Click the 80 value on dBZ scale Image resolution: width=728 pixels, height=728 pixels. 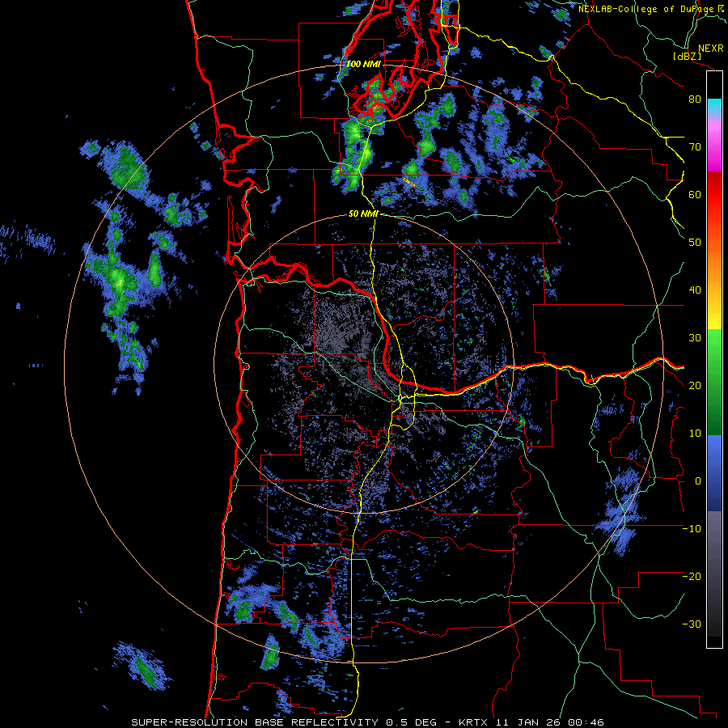(695, 99)
